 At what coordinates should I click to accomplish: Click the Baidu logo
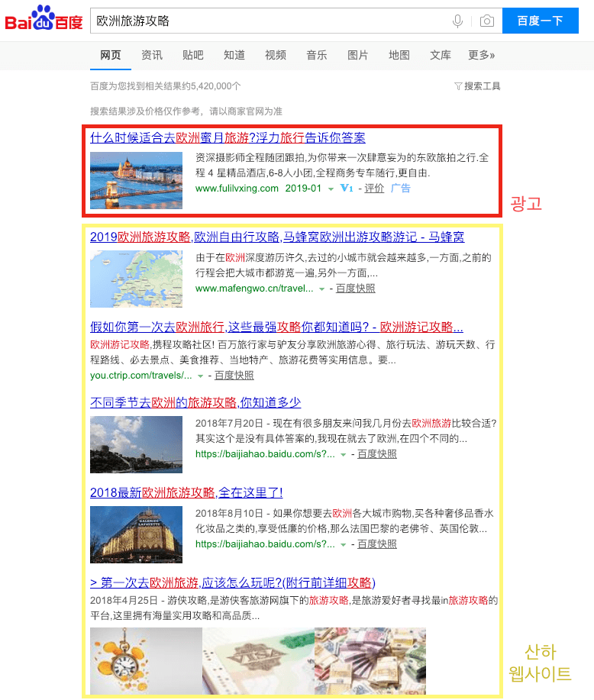pos(44,19)
